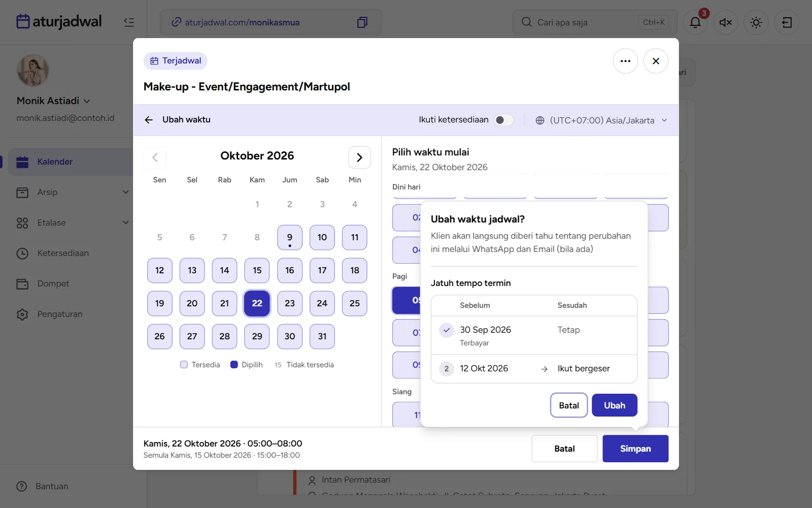
Task: Open Bantuan help link
Action: click(x=43, y=486)
